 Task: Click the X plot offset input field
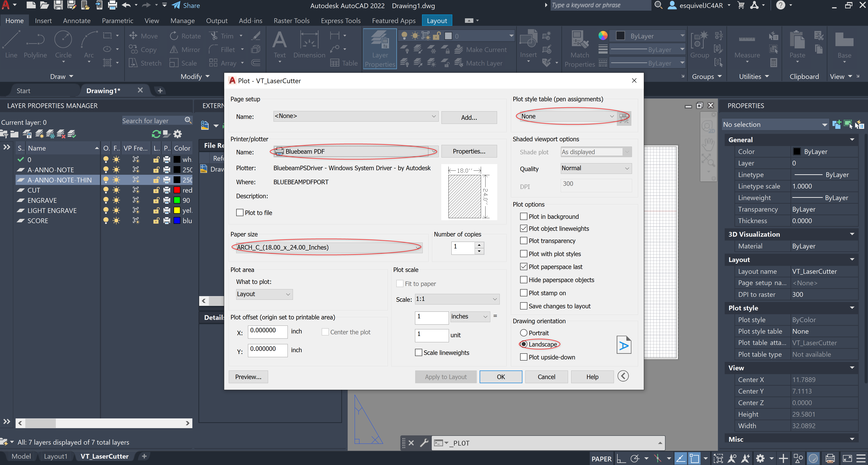click(268, 332)
